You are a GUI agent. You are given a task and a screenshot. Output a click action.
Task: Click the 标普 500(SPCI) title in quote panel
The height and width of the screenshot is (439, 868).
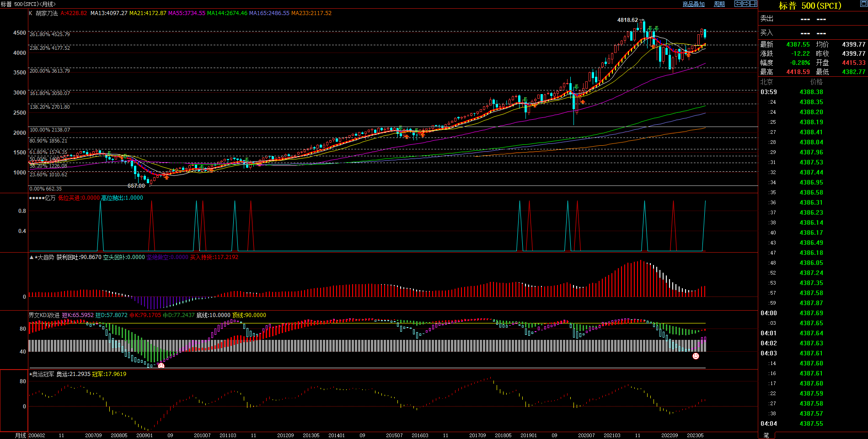point(810,6)
